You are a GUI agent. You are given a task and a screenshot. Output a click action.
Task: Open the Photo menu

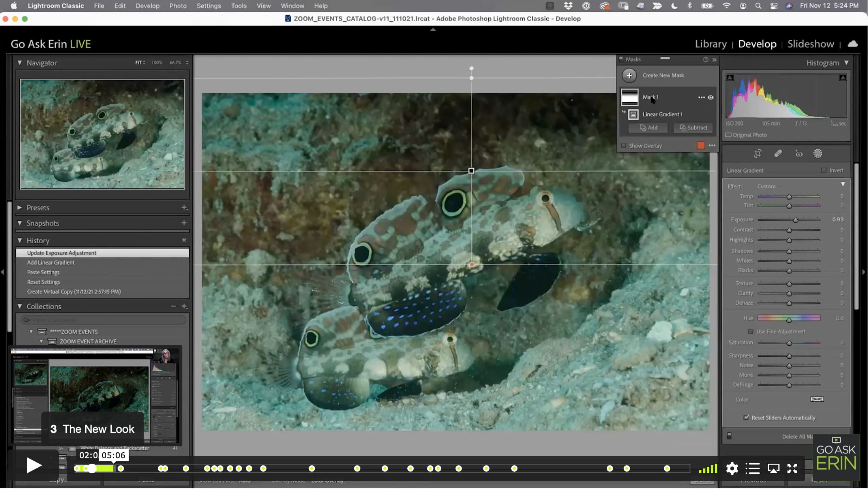pos(178,6)
